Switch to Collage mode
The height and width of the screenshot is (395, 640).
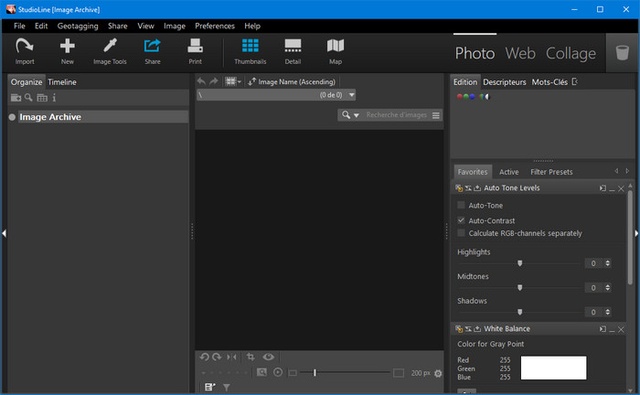pos(571,53)
